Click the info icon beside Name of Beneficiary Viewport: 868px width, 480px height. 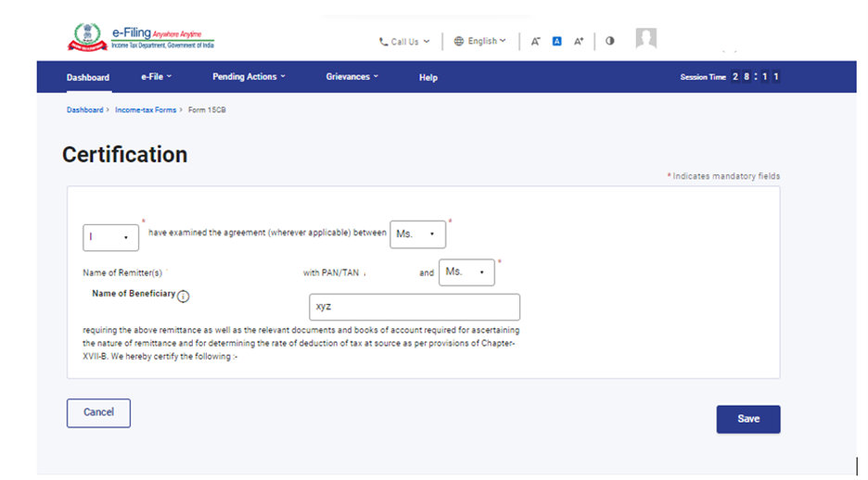pyautogui.click(x=184, y=297)
